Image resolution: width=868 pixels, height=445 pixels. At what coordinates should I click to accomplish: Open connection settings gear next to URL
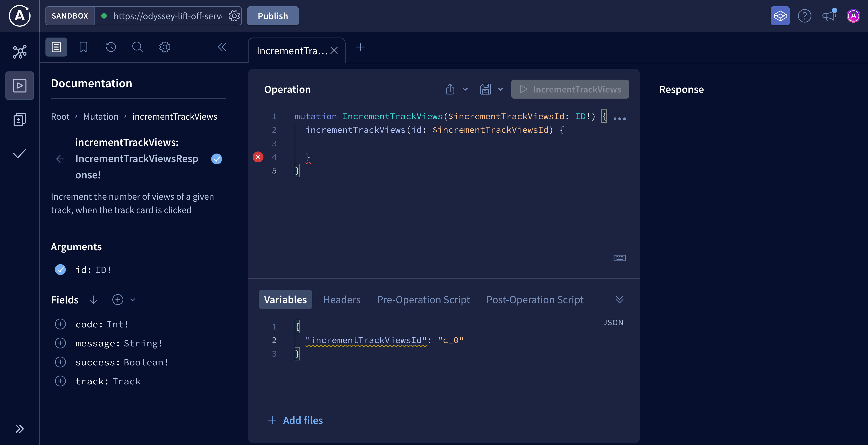(x=234, y=16)
